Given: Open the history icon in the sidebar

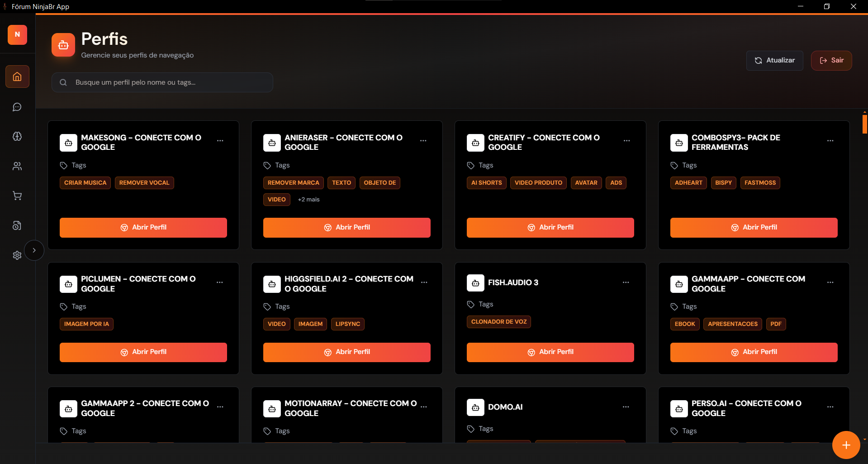Looking at the screenshot, I should click(17, 225).
